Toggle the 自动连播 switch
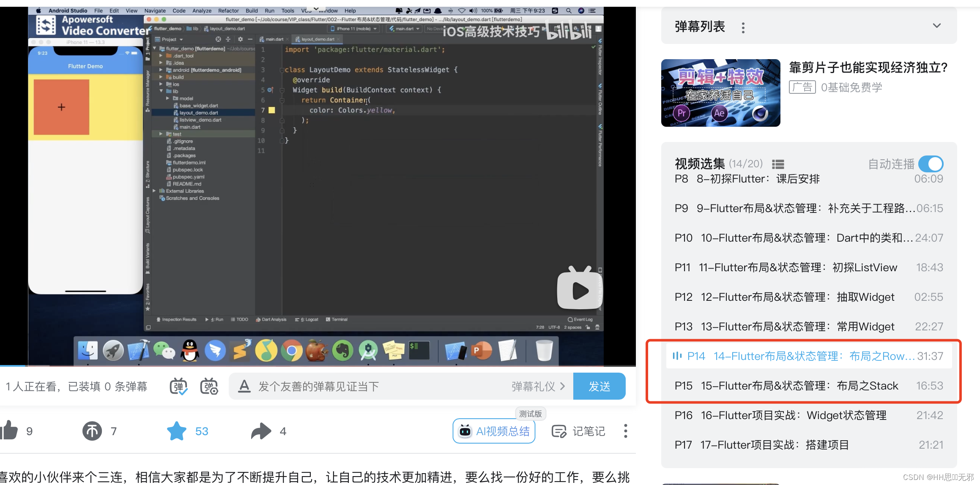The width and height of the screenshot is (980, 485). (931, 164)
